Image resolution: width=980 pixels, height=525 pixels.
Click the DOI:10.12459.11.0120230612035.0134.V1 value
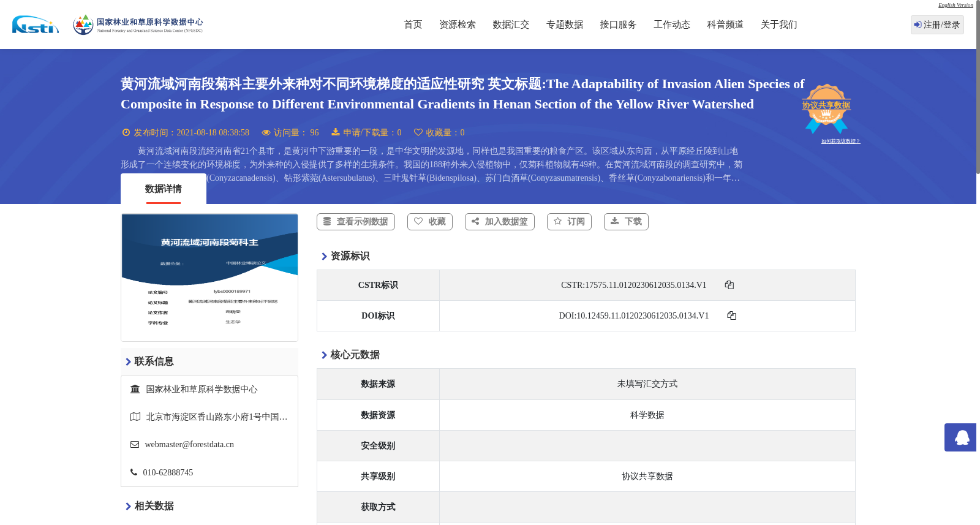[634, 315]
